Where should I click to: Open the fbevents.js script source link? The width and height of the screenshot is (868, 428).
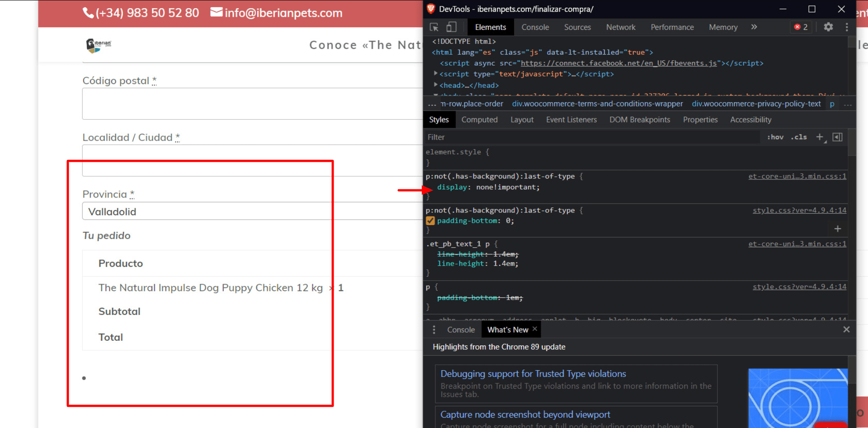tap(618, 63)
